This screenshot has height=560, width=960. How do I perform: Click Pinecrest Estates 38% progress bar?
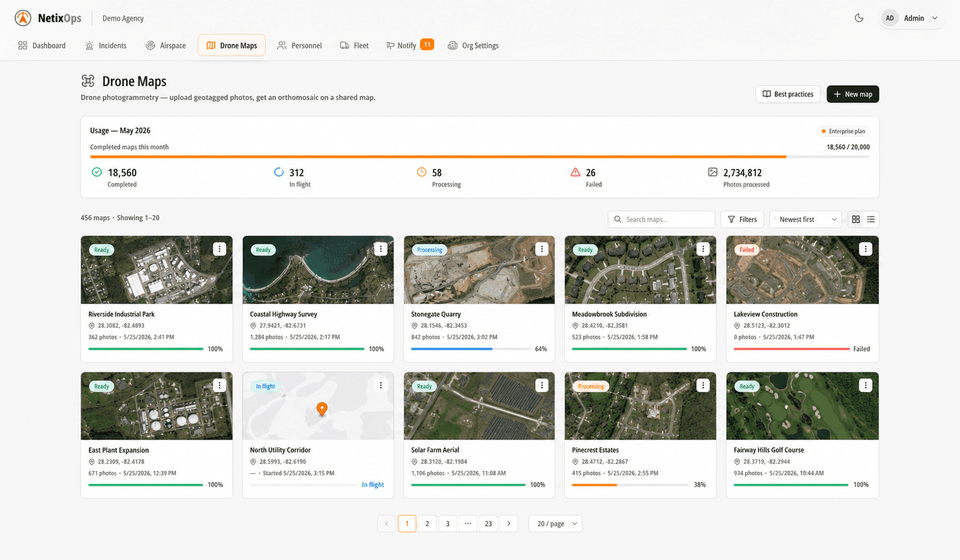pos(630,485)
